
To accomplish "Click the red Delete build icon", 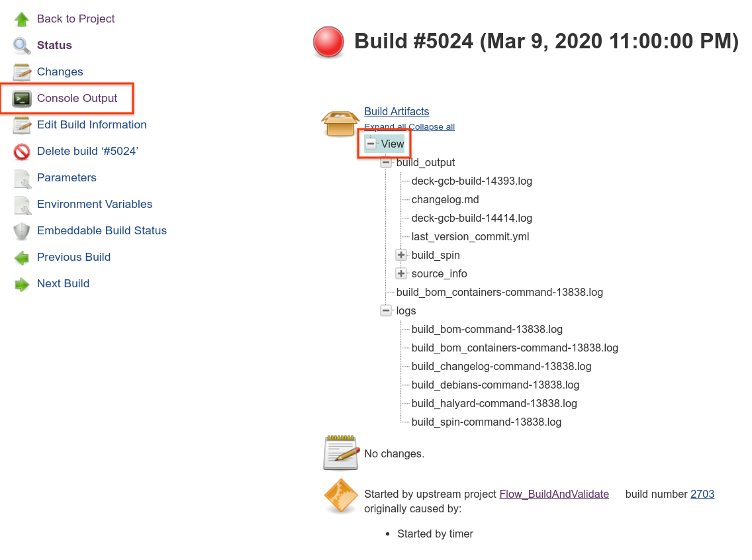I will [x=22, y=152].
